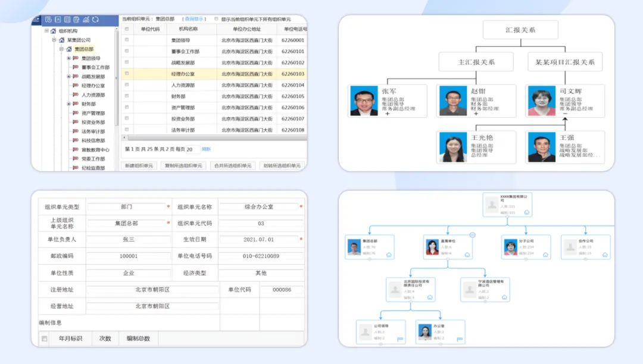Check the row checkbox for 董事会工作部 in table
The width and height of the screenshot is (643, 364).
pyautogui.click(x=127, y=51)
